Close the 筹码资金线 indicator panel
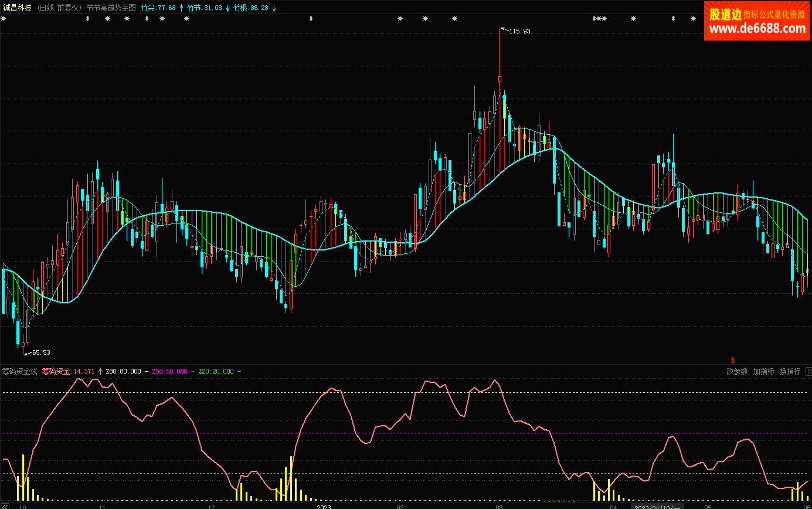Screen dimensions: 812x509 (808, 371)
